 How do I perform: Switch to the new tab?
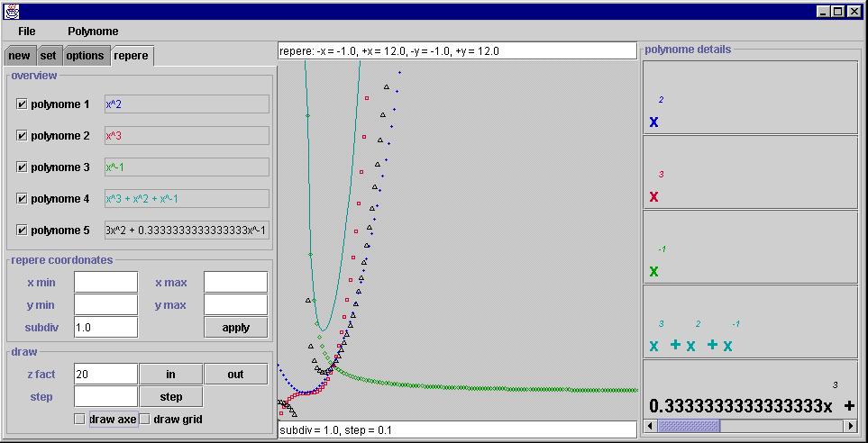[x=19, y=56]
